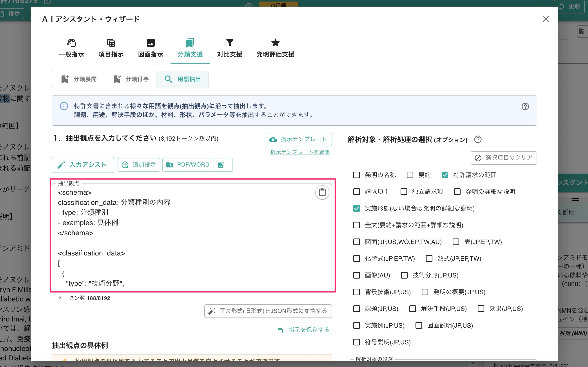The image size is (588, 367).
Task: Click the 指示テンプレート button
Action: 299,139
